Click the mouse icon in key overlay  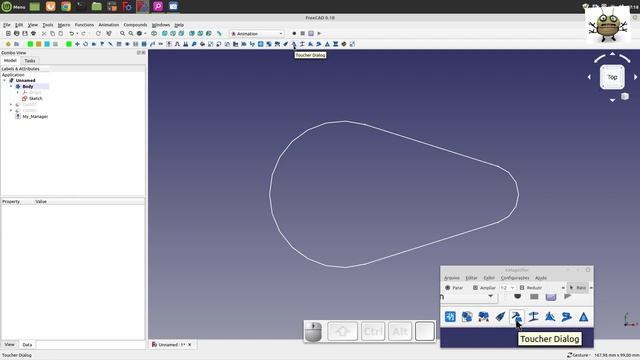tap(313, 331)
